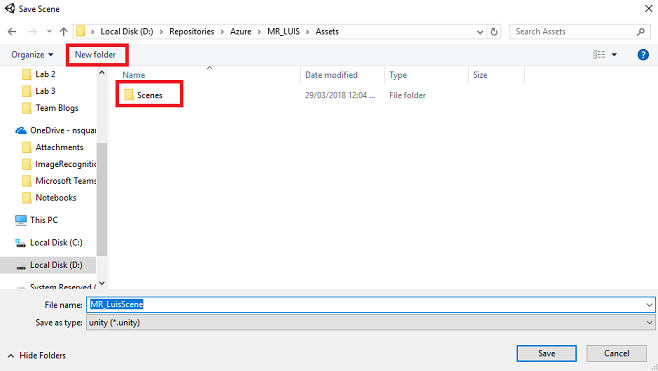This screenshot has height=371, width=658.
Task: Select Lab 3 folder in sidebar
Action: pyautogui.click(x=39, y=91)
